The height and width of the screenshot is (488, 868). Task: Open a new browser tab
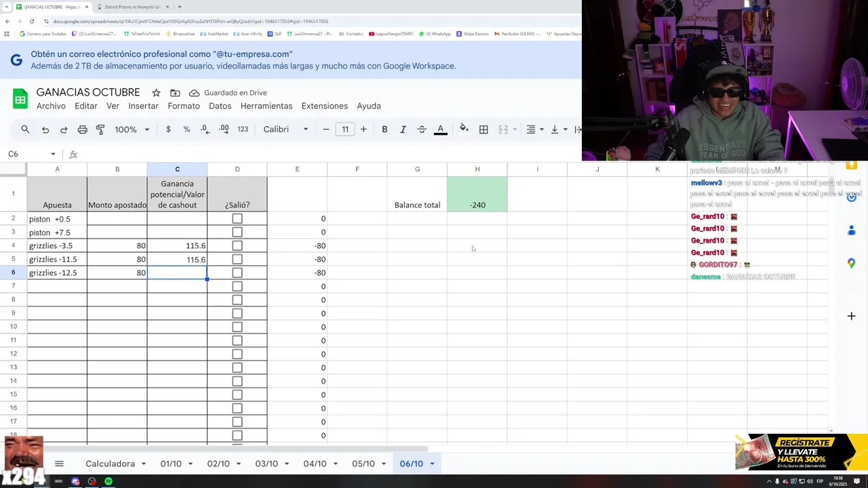180,7
